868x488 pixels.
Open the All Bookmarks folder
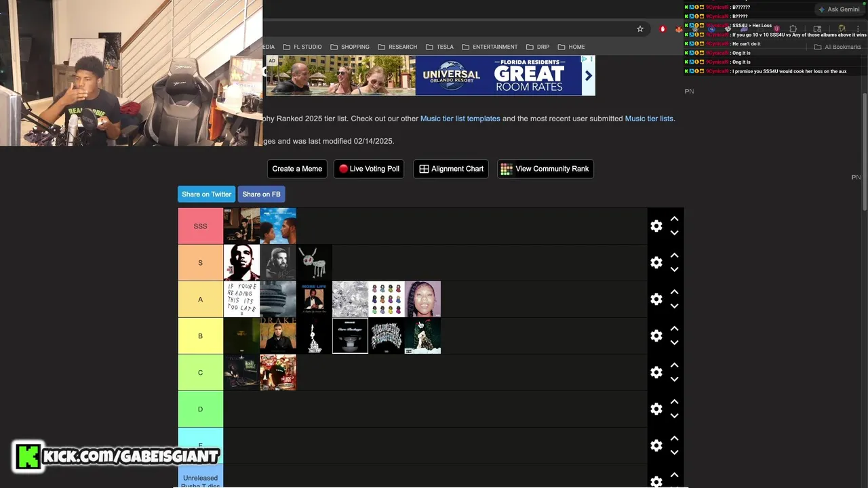click(837, 47)
